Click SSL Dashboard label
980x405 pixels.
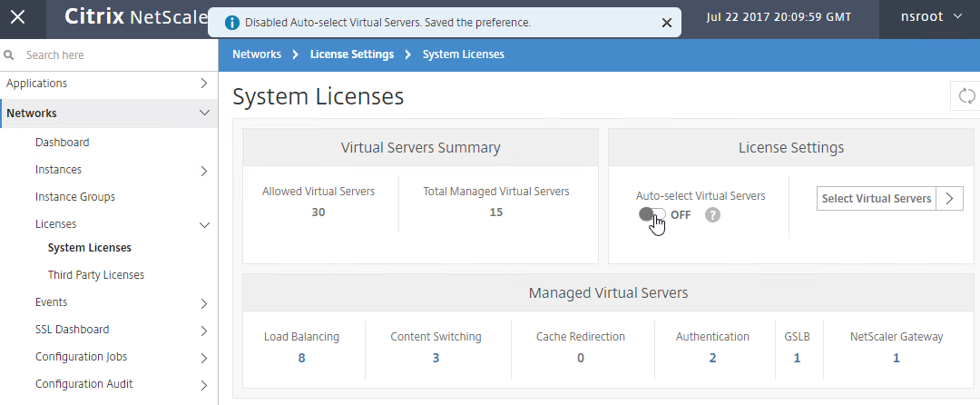pyautogui.click(x=72, y=330)
